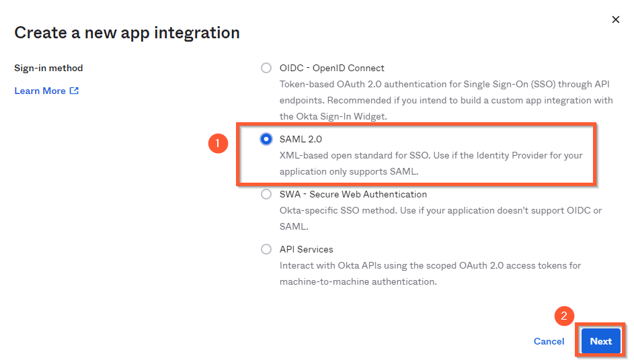Click the API Services label text
This screenshot has height=364, width=634.
(x=306, y=249)
